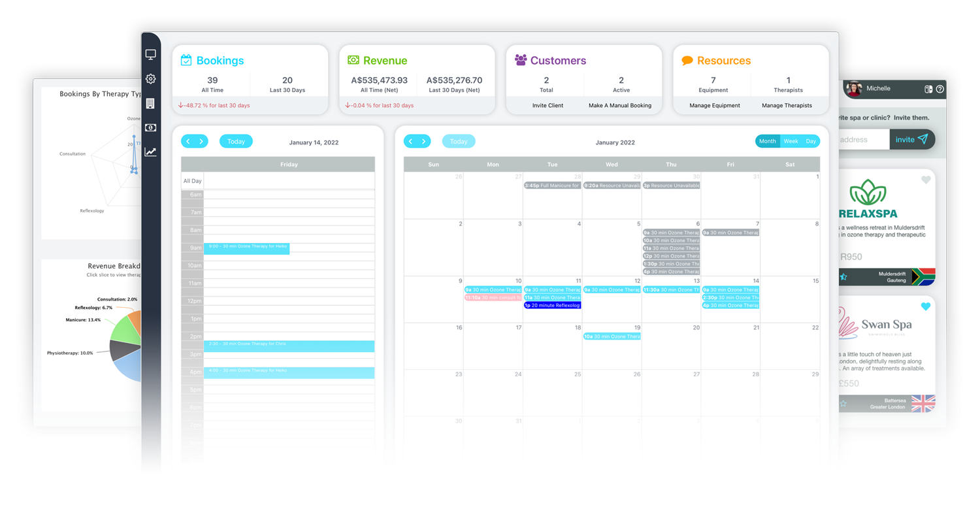This screenshot has width=980, height=507.
Task: Click the 39 All Time bookings stat
Action: 212,84
